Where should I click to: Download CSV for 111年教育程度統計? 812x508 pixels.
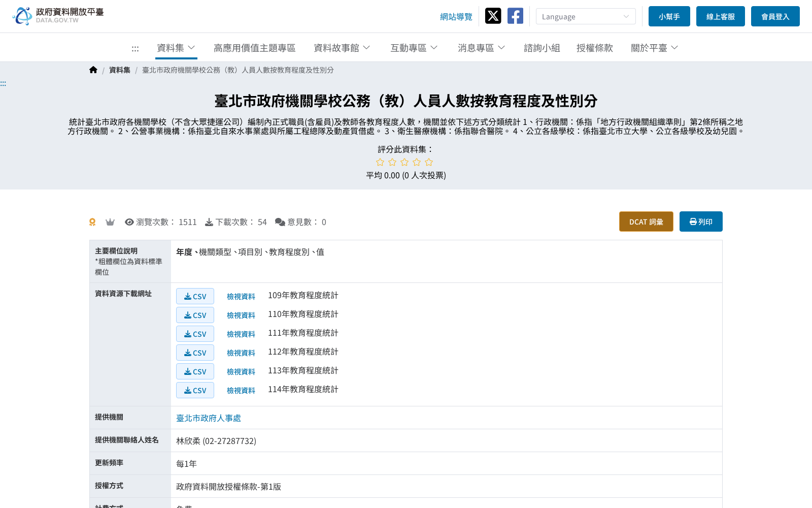click(195, 334)
